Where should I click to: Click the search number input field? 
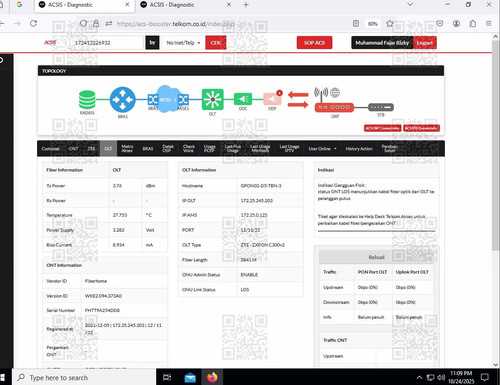(x=106, y=43)
